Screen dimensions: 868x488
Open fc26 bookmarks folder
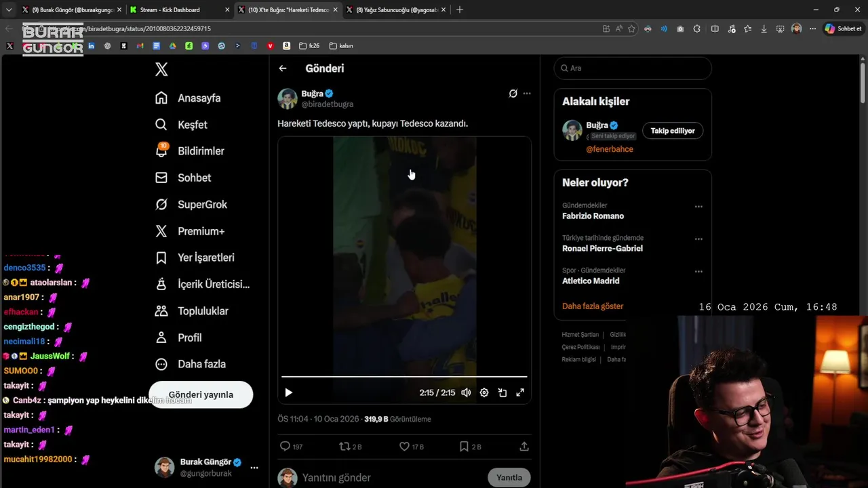[x=309, y=46]
